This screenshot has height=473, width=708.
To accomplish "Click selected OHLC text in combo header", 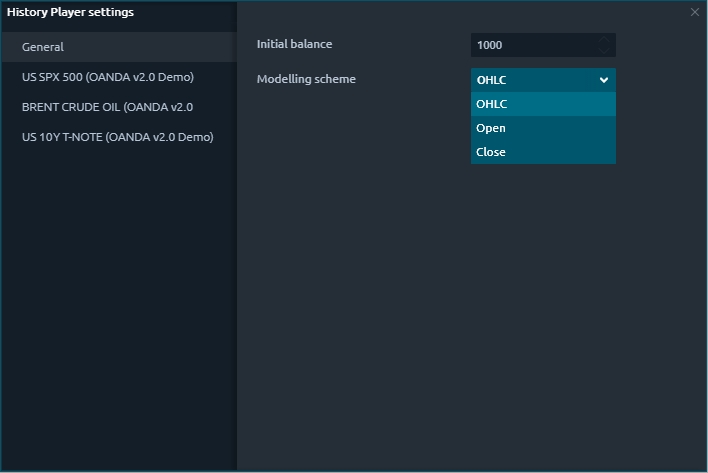I will (x=492, y=80).
